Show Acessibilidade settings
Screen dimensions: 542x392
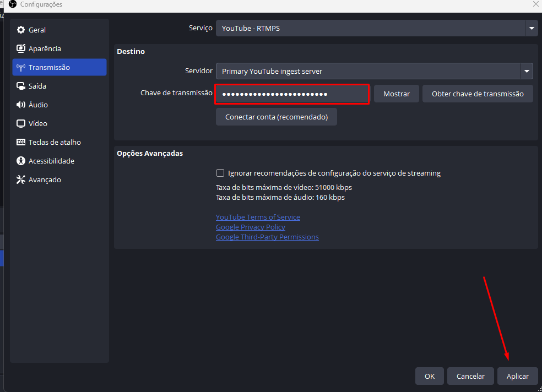tap(59, 161)
